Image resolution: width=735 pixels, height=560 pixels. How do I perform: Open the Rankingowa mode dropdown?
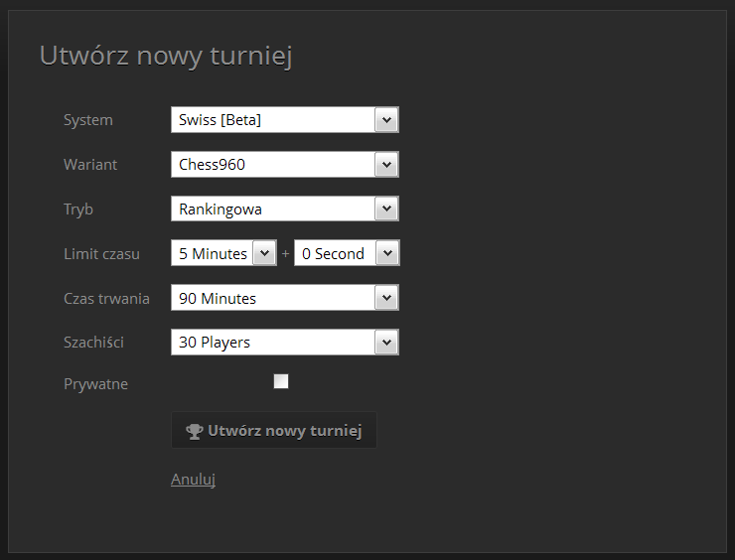(285, 209)
